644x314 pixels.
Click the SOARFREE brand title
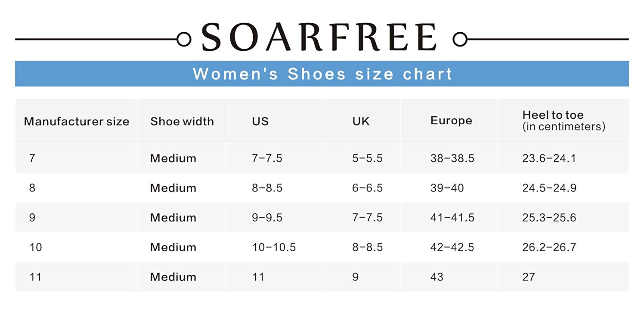[319, 37]
